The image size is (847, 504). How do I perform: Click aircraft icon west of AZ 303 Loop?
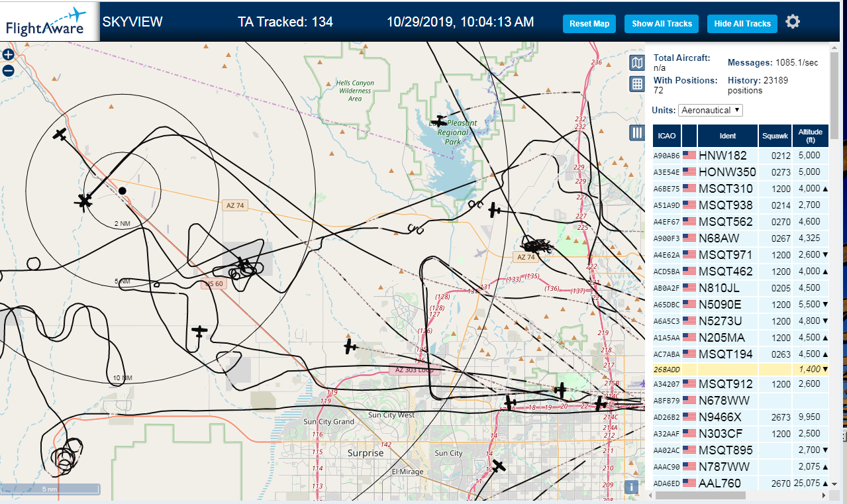(350, 346)
